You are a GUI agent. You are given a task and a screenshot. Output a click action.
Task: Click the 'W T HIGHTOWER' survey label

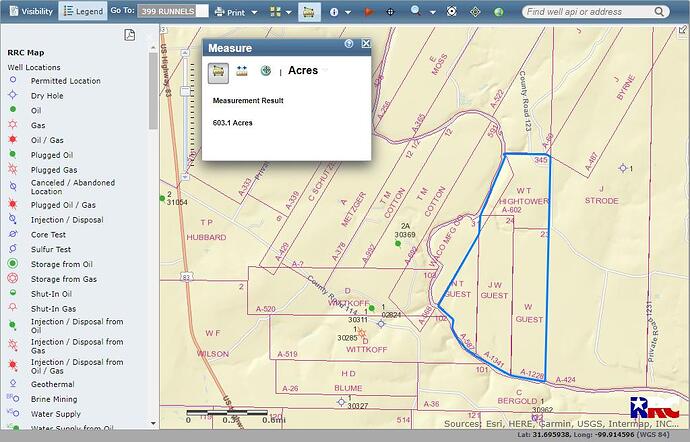click(x=524, y=196)
